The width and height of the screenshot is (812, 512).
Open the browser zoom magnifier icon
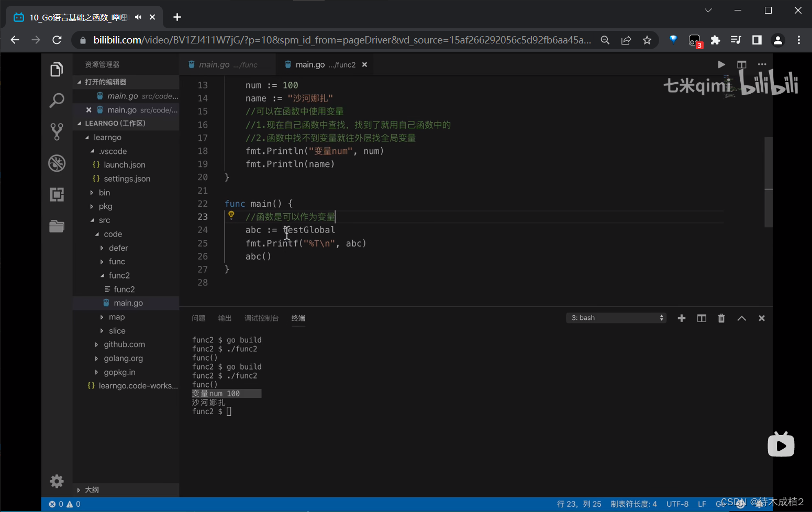[605, 40]
